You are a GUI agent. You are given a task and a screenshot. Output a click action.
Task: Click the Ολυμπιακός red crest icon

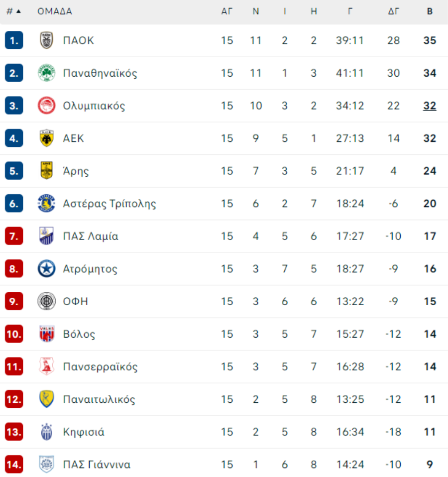click(x=46, y=106)
